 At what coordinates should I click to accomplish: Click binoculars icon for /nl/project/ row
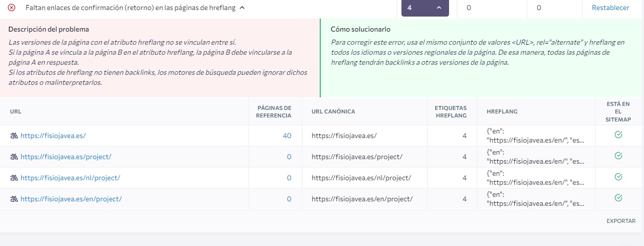pyautogui.click(x=14, y=178)
